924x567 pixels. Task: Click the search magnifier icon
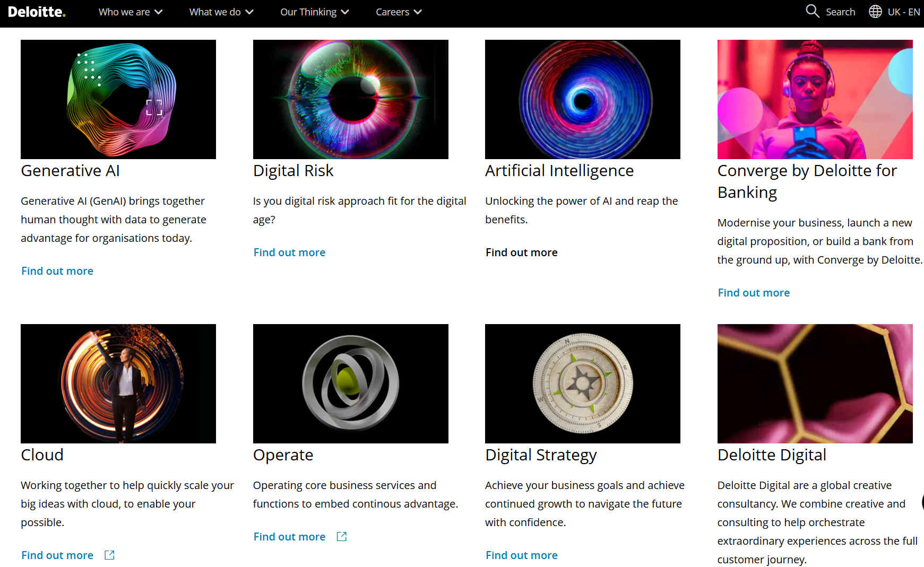pyautogui.click(x=812, y=11)
